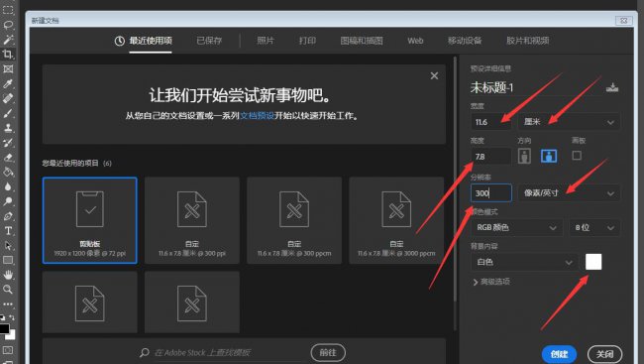Click the 前往 button
644x364 pixels.
328,352
